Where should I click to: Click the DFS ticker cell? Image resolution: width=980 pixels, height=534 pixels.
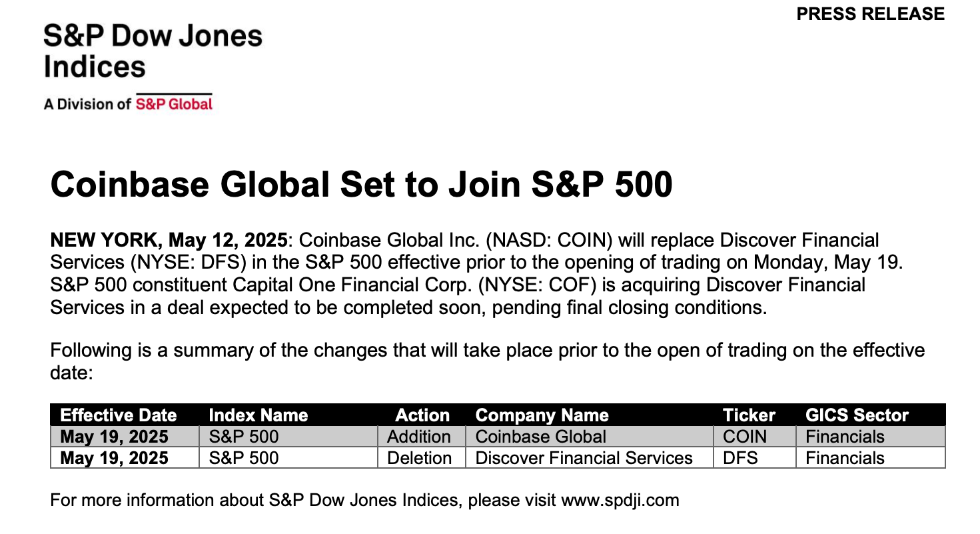click(x=755, y=458)
